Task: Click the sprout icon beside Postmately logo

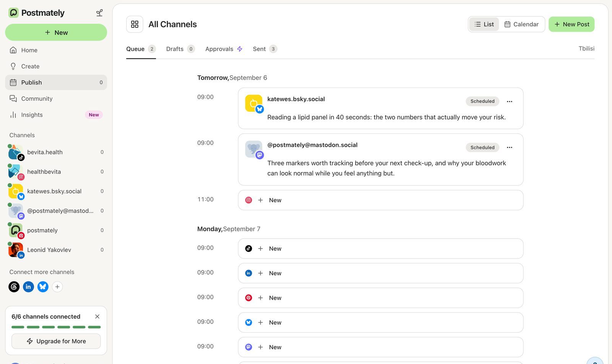Action: pyautogui.click(x=99, y=13)
